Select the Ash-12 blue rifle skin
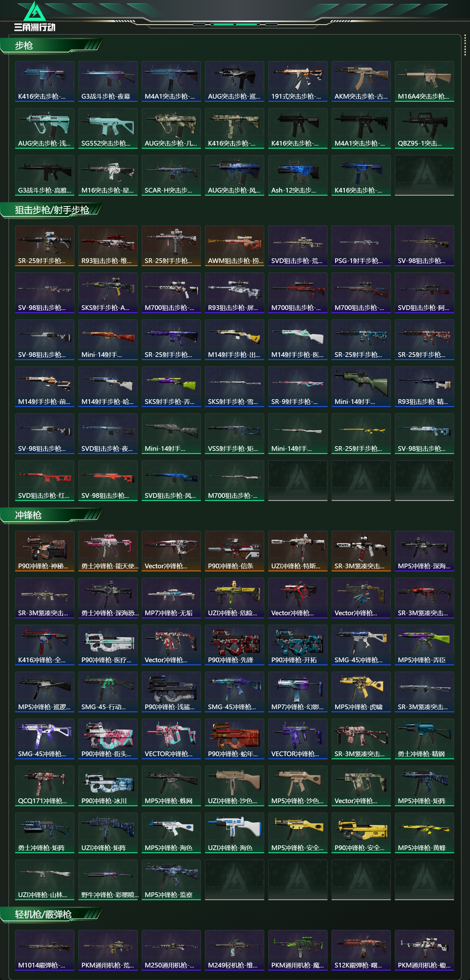This screenshot has height=980, width=470. (298, 175)
